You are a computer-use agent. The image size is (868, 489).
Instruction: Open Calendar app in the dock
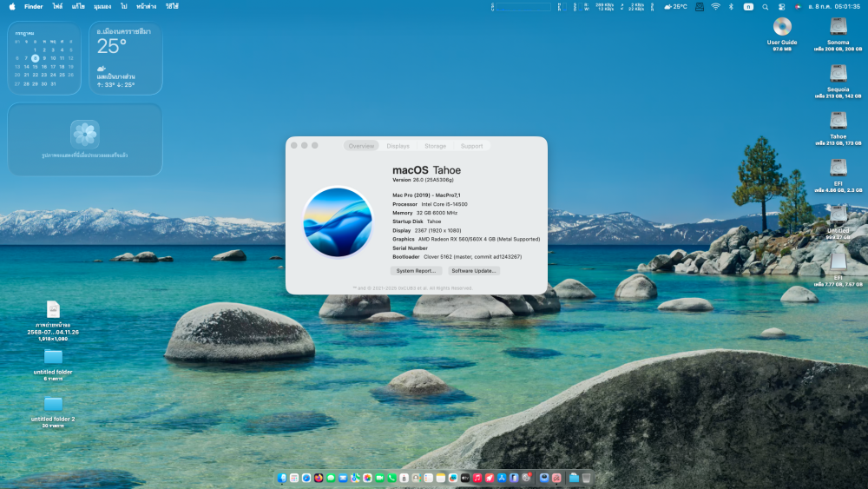pyautogui.click(x=404, y=478)
